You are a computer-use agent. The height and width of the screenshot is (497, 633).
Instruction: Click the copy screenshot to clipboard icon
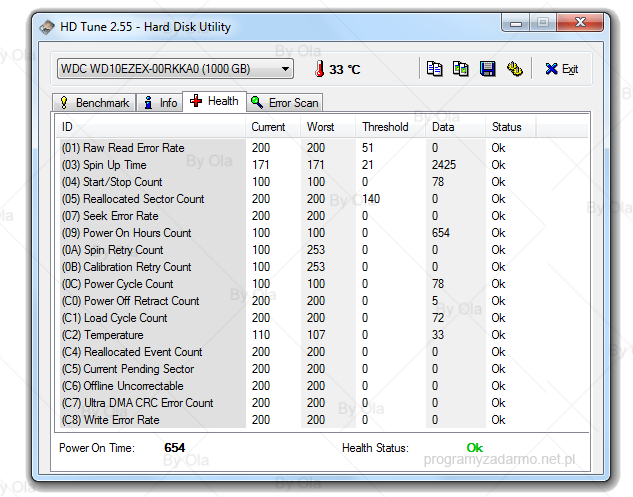461,69
